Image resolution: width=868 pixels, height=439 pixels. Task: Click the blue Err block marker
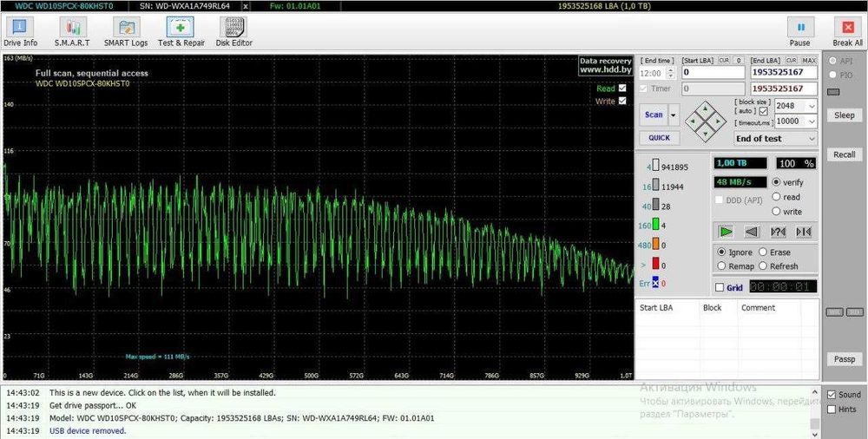(655, 282)
